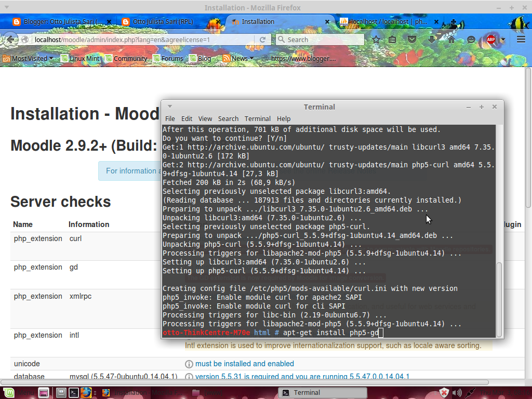Click the Firefox Search box
Image resolution: width=532 pixels, height=399 pixels.
click(320, 39)
